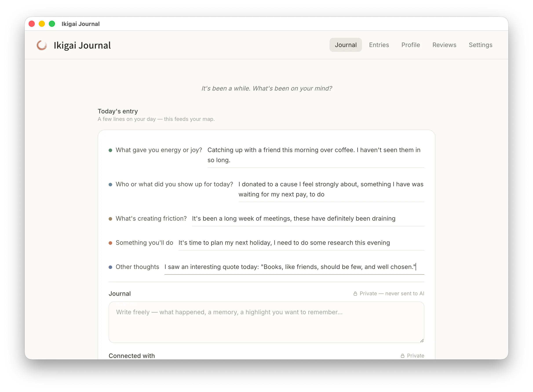The height and width of the screenshot is (392, 533).
Task: Click the purple dot beside 'Other thoughts'
Action: click(x=110, y=267)
